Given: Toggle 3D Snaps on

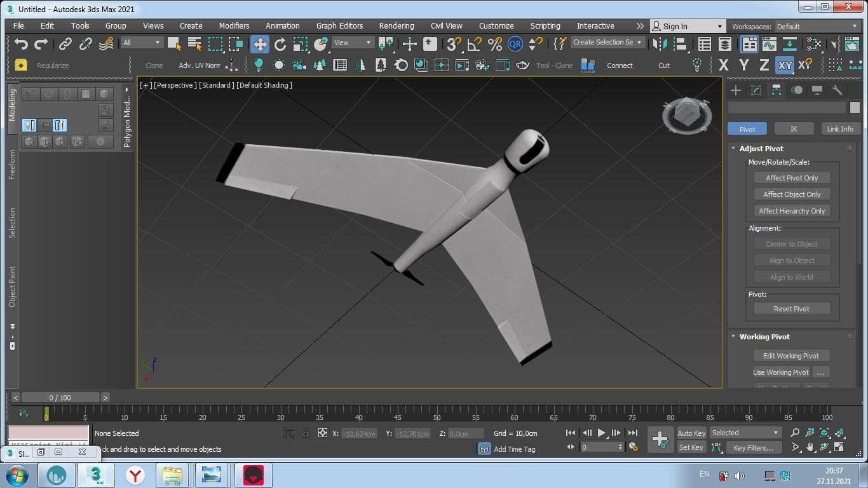Looking at the screenshot, I should point(454,44).
